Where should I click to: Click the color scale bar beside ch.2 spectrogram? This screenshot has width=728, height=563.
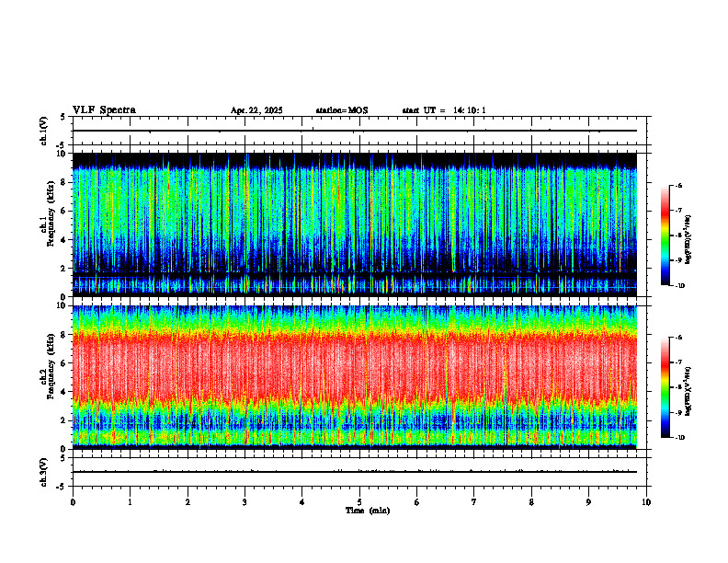click(x=665, y=387)
